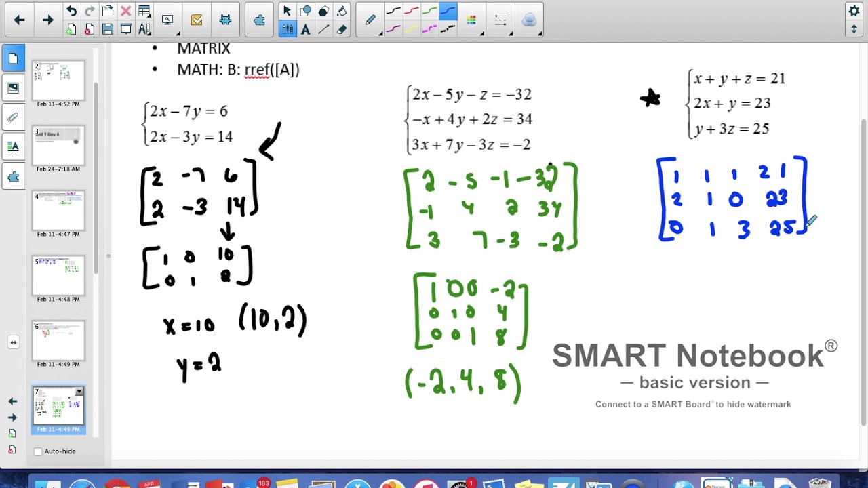The height and width of the screenshot is (488, 868).
Task: Pick the Regular Polygons tool
Action: pos(324,12)
